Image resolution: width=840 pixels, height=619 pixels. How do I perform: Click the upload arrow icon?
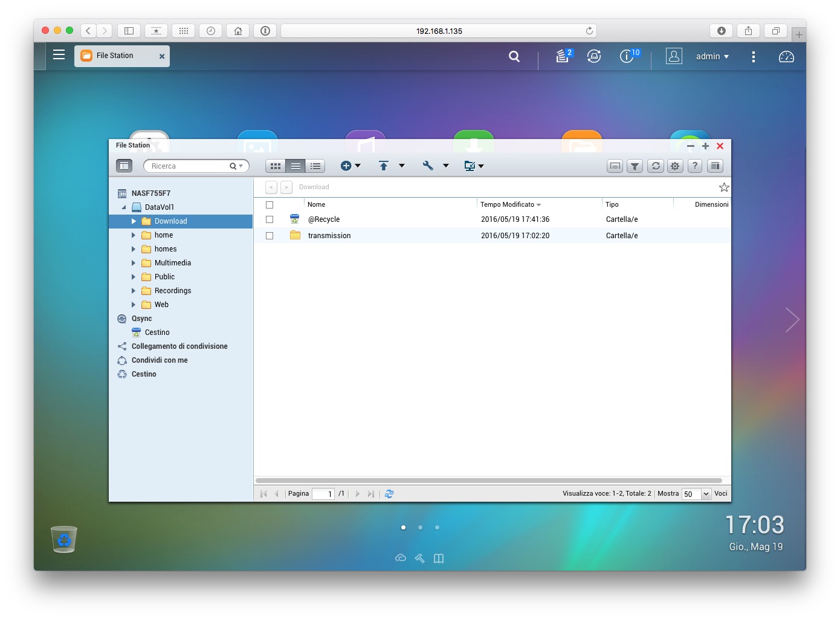coord(383,166)
